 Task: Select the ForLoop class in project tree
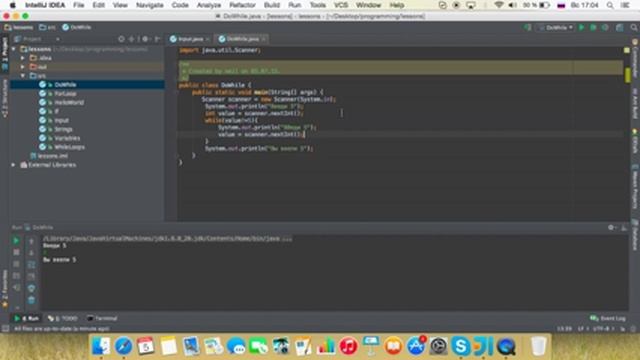click(x=65, y=93)
